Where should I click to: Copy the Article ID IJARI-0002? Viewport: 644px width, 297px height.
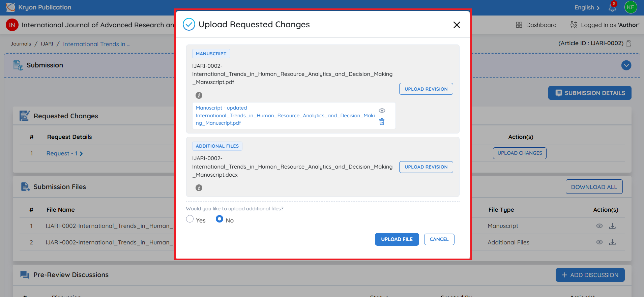click(x=629, y=43)
